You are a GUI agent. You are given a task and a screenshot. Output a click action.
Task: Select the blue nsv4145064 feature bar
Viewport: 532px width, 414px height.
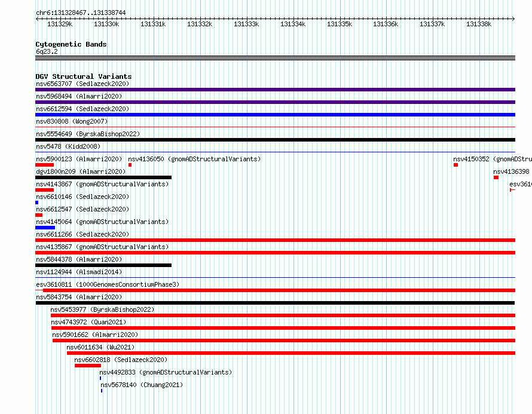[x=45, y=228]
